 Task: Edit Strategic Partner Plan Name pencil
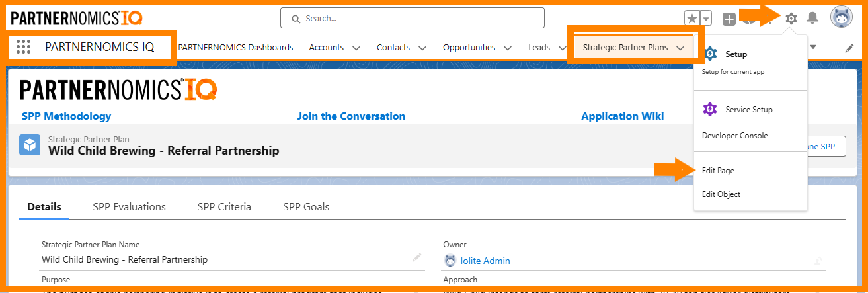pos(416,257)
